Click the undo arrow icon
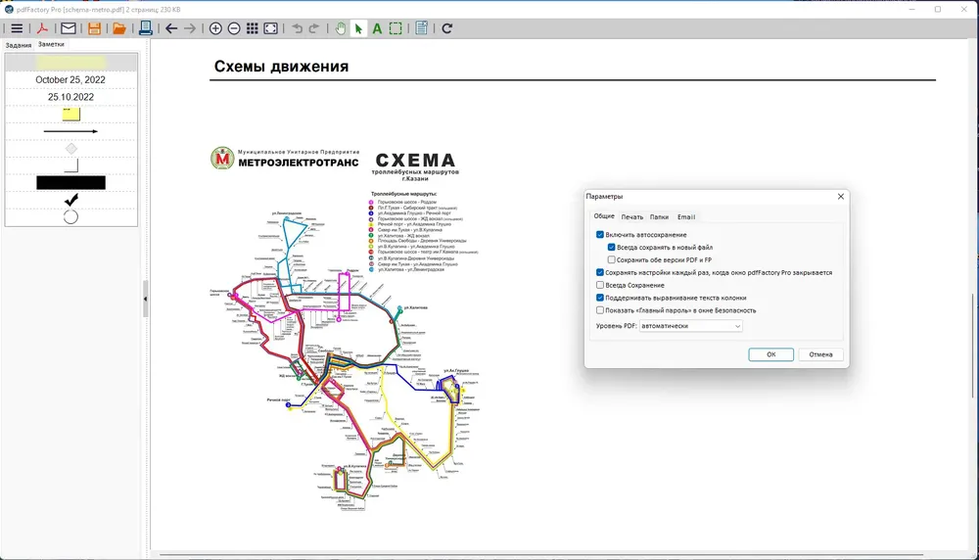979x560 pixels. pos(298,28)
